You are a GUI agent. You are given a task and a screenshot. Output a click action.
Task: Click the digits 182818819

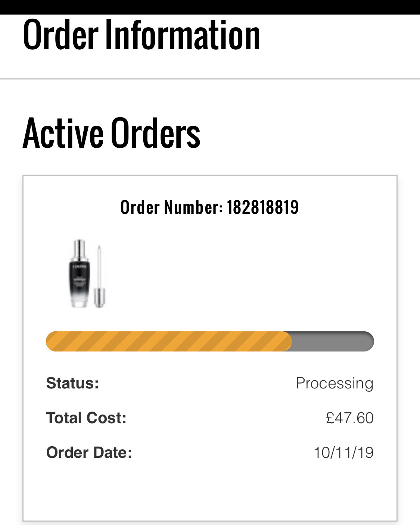(x=263, y=207)
